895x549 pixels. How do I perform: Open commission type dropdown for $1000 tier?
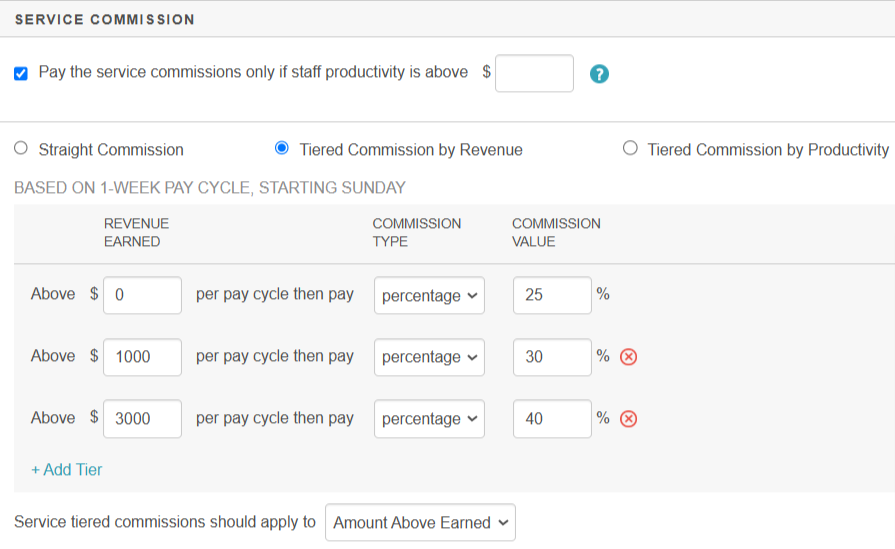[429, 357]
